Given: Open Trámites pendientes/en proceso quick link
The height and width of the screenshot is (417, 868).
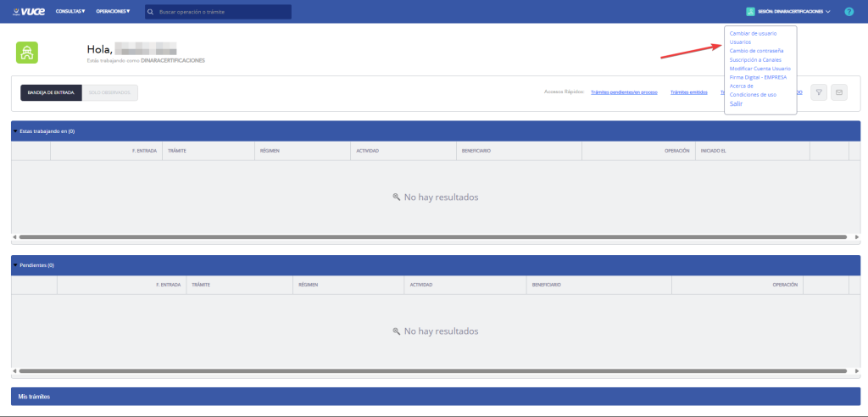Looking at the screenshot, I should click(624, 92).
